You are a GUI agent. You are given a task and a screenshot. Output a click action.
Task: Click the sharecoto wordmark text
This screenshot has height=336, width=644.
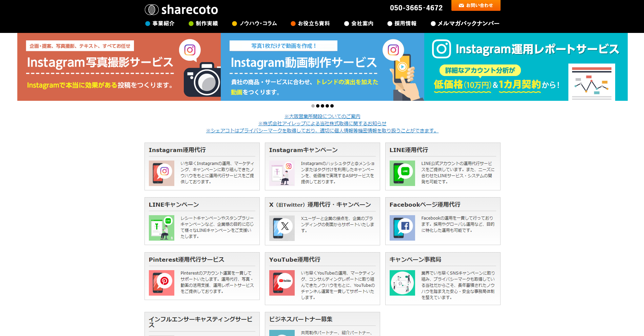pos(190,10)
